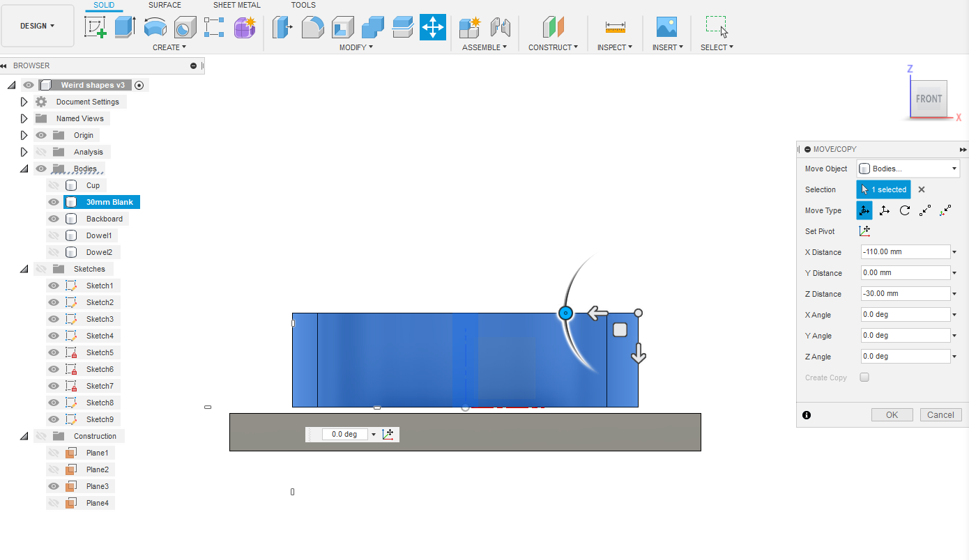Expand the Named Views node

pyautogui.click(x=24, y=118)
